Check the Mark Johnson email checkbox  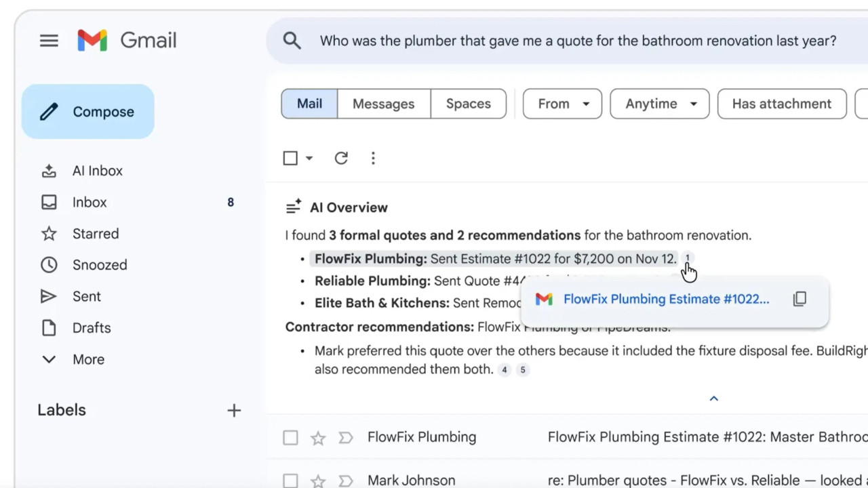(x=290, y=481)
